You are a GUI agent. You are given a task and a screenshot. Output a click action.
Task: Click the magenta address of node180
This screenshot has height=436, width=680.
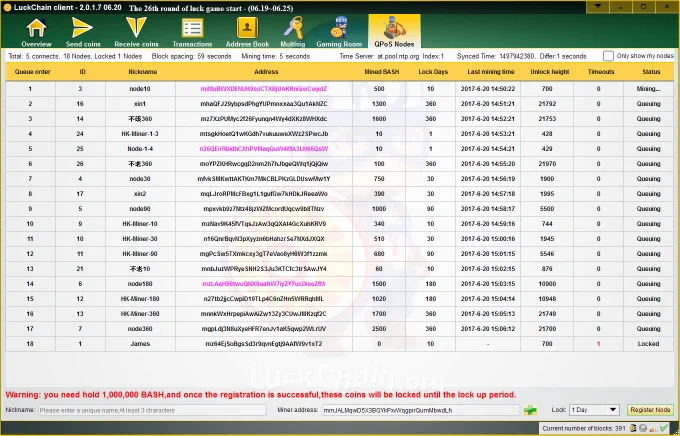tap(264, 284)
